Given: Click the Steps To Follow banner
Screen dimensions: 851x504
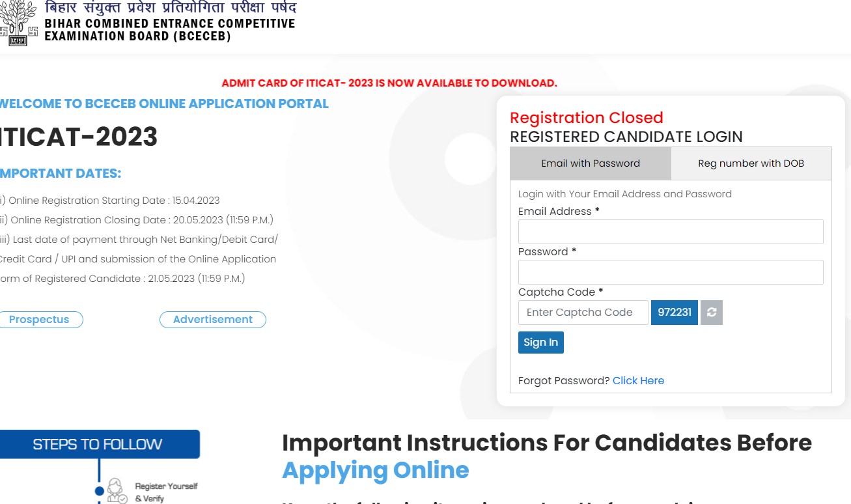Looking at the screenshot, I should (98, 445).
